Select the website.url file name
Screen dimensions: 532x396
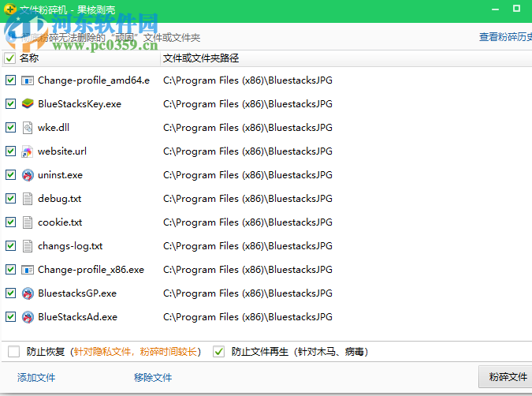click(62, 151)
